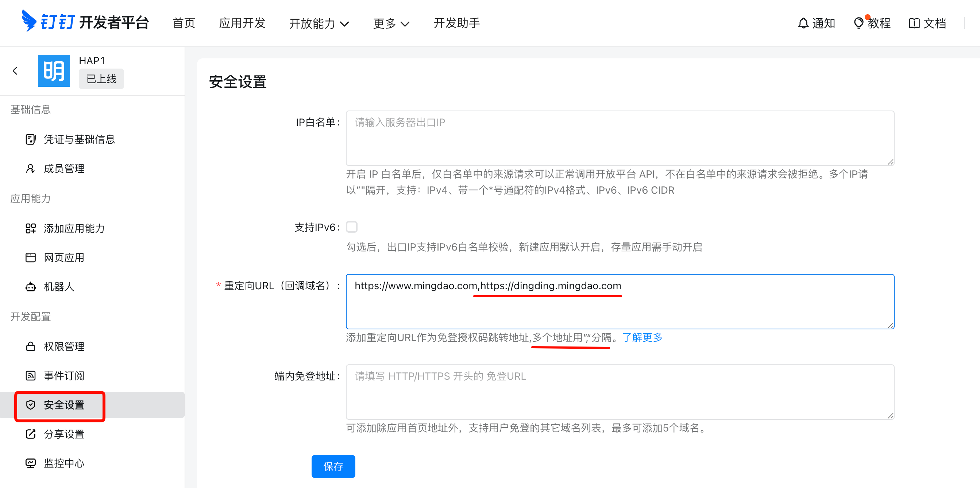
Task: Click the 重定向URL resize handle
Action: pyautogui.click(x=890, y=325)
